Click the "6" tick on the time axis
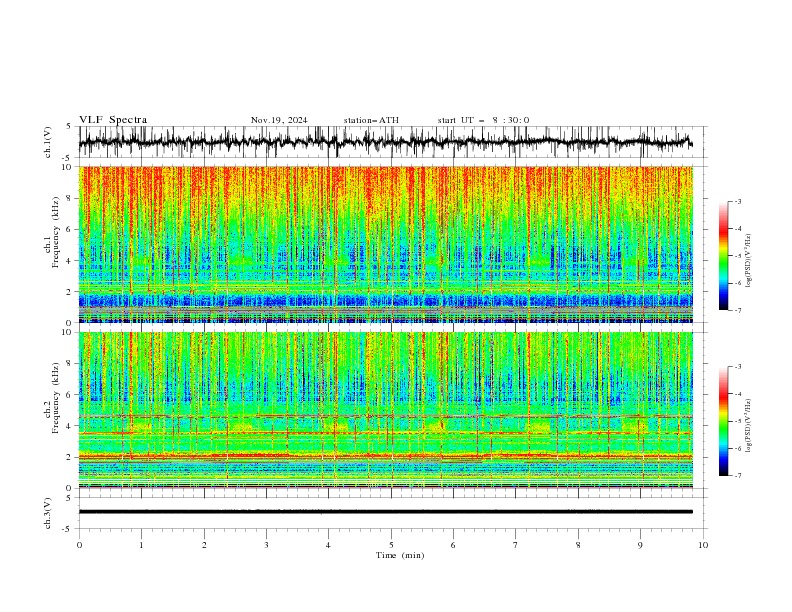The image size is (792, 612). click(x=453, y=545)
